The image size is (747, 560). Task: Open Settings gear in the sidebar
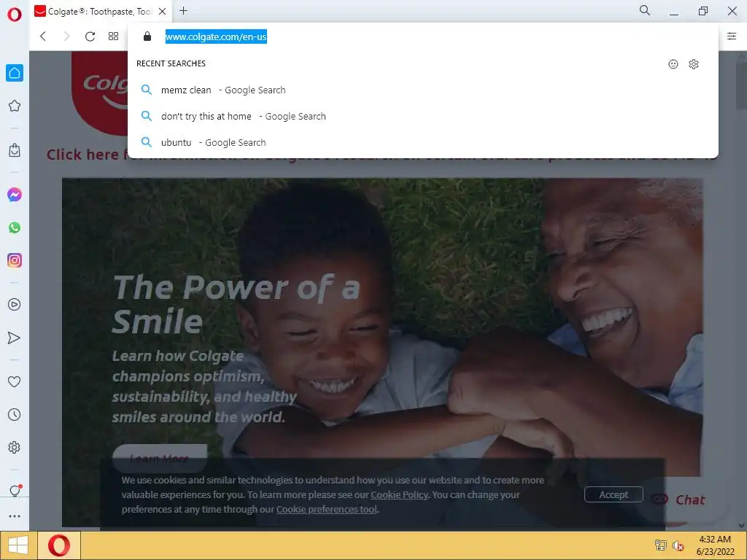pyautogui.click(x=15, y=448)
